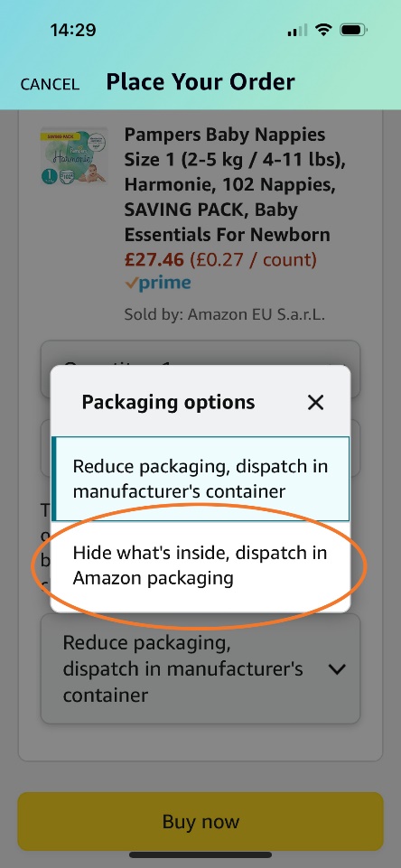Tap the Sold by Amazon EU S.a.r.L. text
Viewport: 401px width, 868px height.
coord(224,314)
